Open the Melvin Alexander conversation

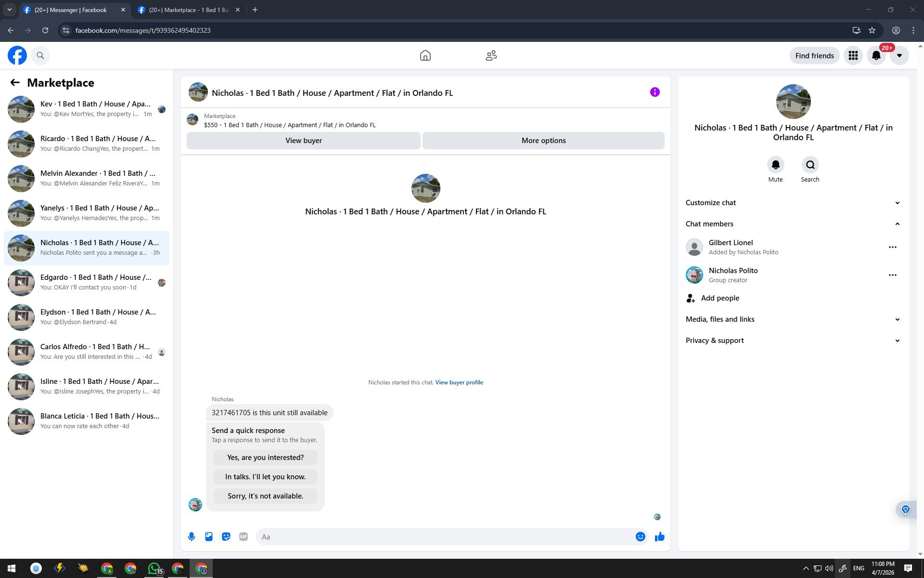(x=87, y=179)
